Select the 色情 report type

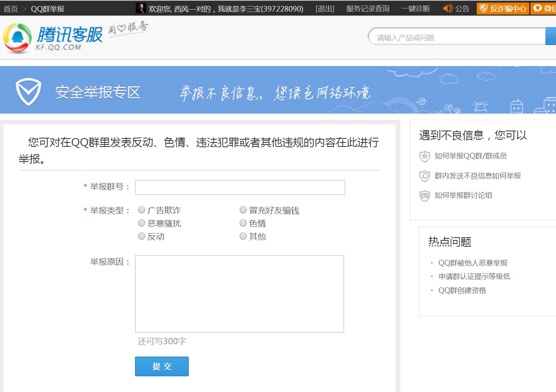pyautogui.click(x=243, y=223)
